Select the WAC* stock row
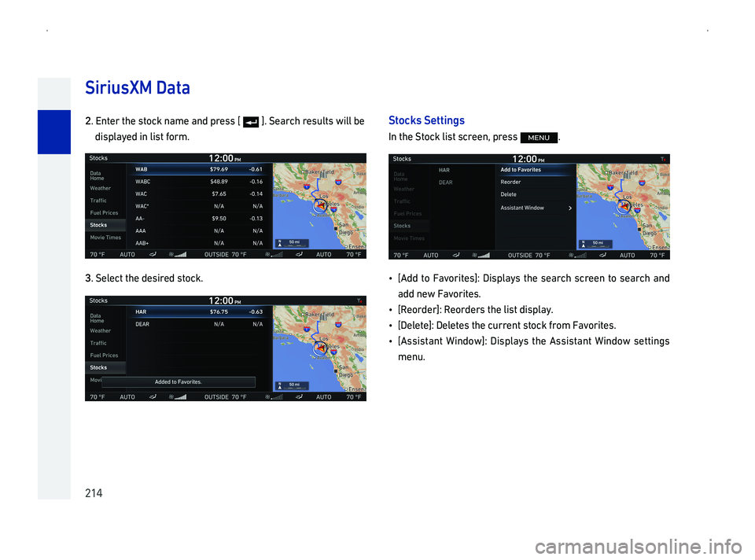Screen dimensions: 755x560 (199, 206)
